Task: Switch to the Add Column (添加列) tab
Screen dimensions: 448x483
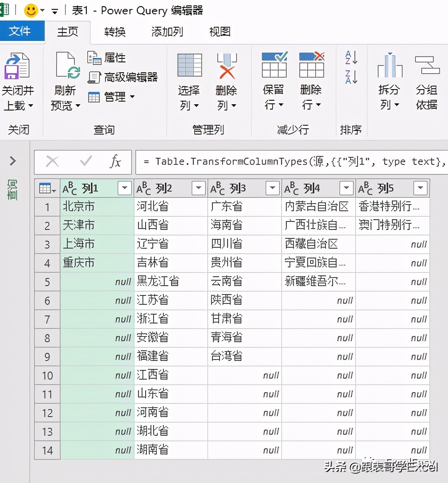Action: point(167,32)
